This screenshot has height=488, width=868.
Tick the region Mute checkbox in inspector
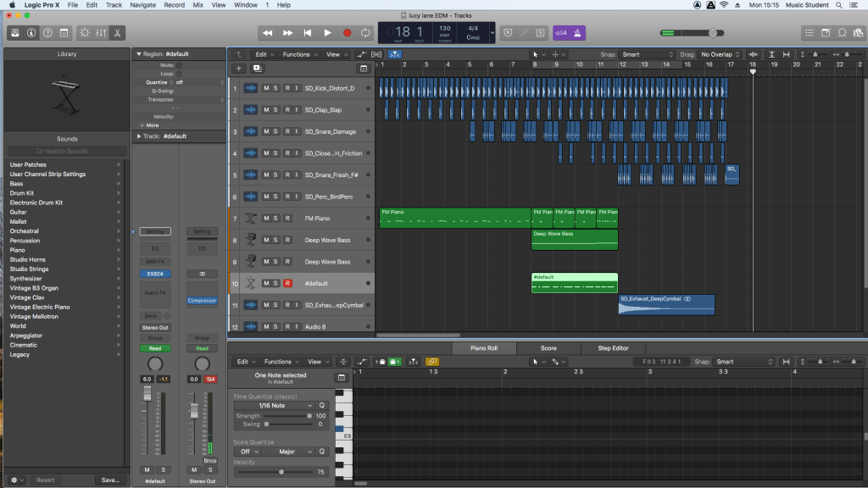click(x=179, y=64)
